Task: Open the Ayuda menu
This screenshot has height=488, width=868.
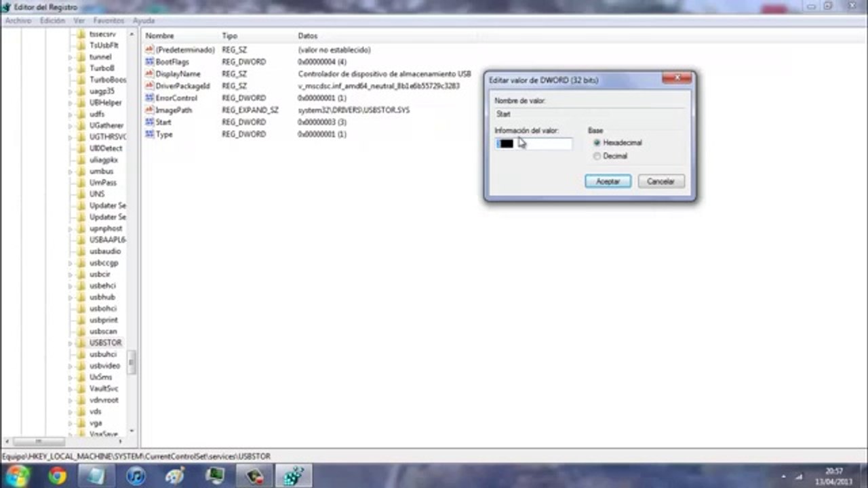Action: click(144, 21)
